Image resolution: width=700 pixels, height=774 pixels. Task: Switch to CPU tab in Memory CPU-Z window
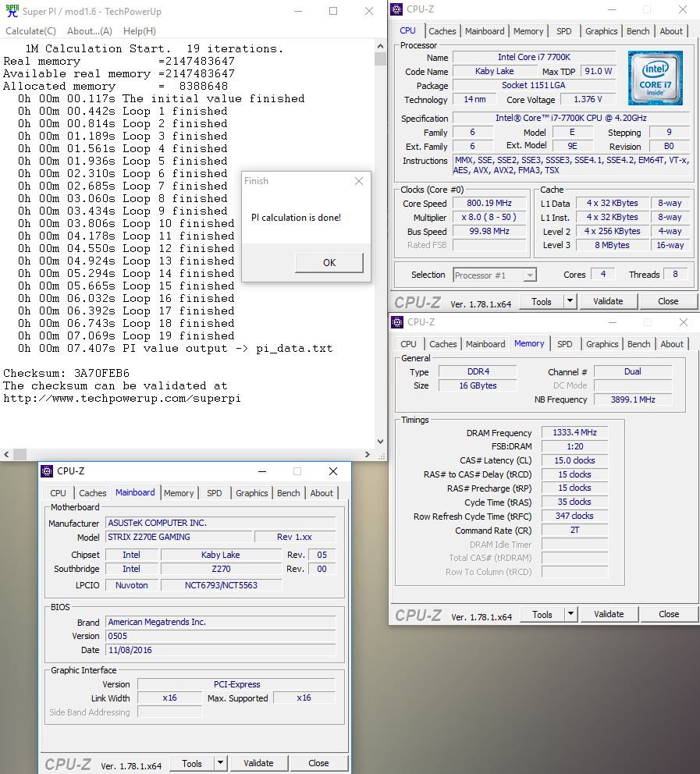(x=408, y=344)
